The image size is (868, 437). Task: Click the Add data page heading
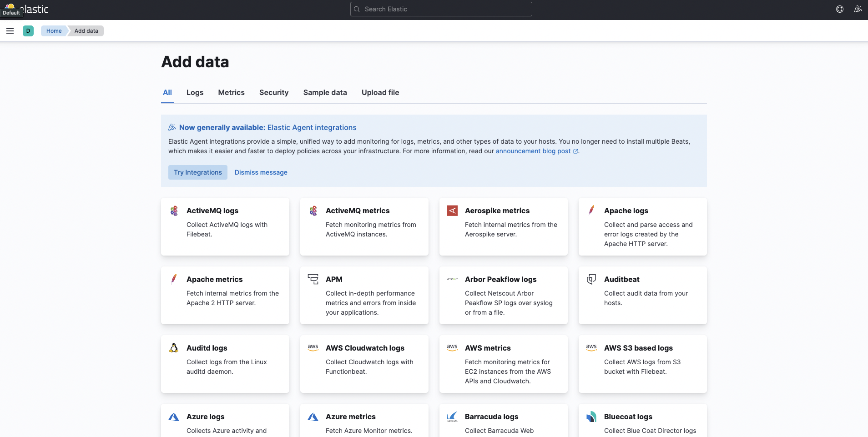195,62
